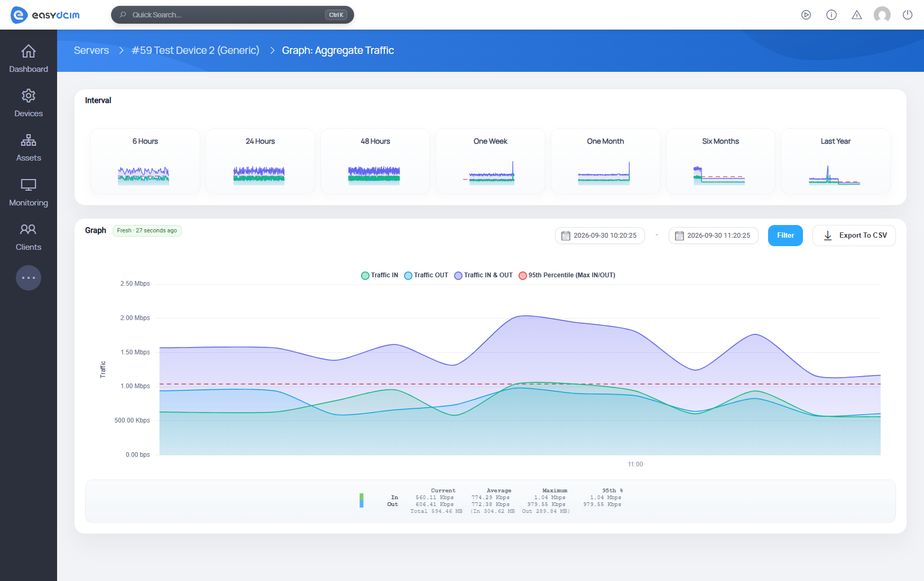Viewport: 924px width, 581px height.
Task: Click the Interval section heading
Action: 98,100
